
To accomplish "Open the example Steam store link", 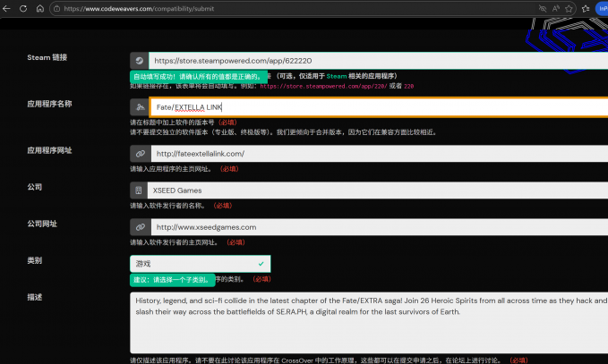I will (x=323, y=86).
